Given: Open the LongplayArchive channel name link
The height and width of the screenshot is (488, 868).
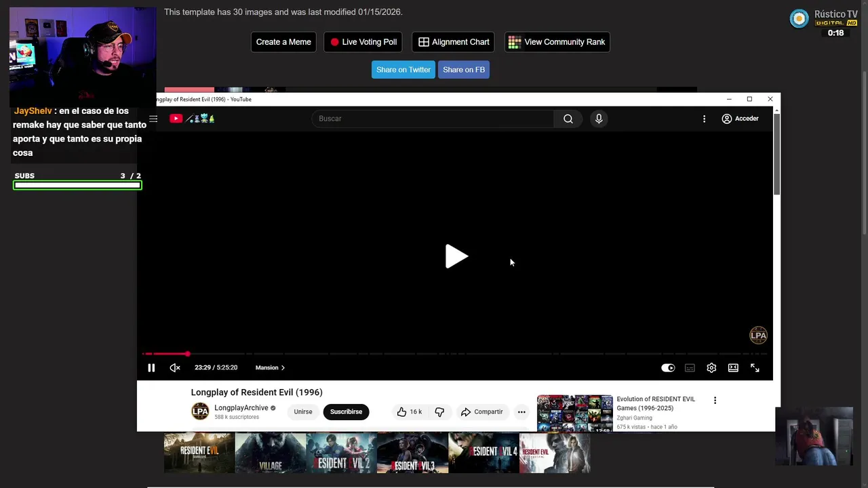Looking at the screenshot, I should [x=241, y=408].
